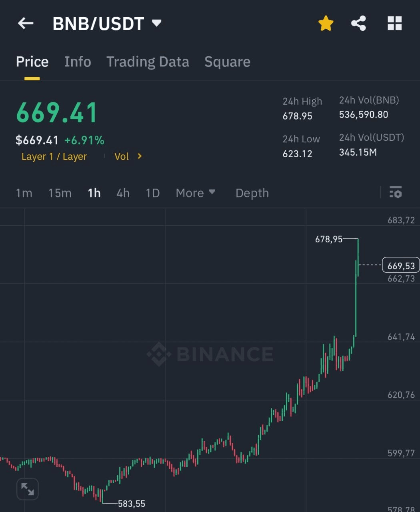Tap the 662,73 axis price label
420x512 pixels.
pyautogui.click(x=401, y=278)
